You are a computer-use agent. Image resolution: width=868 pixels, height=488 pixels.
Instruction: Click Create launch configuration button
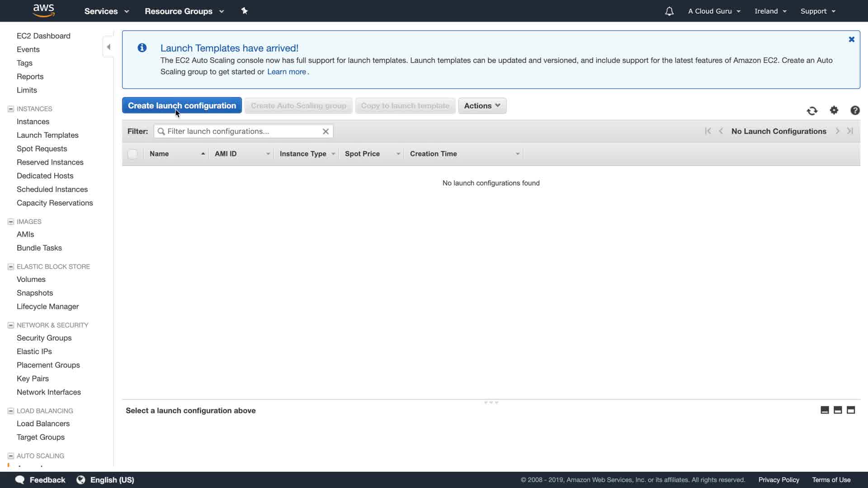[182, 106]
